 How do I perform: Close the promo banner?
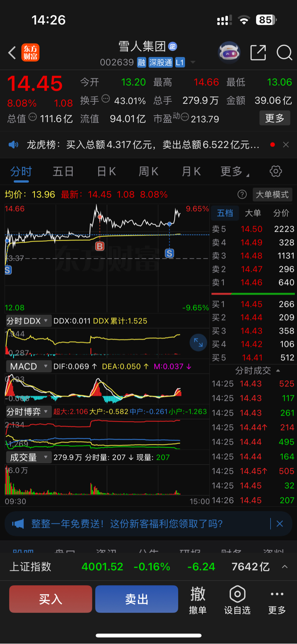(x=280, y=524)
